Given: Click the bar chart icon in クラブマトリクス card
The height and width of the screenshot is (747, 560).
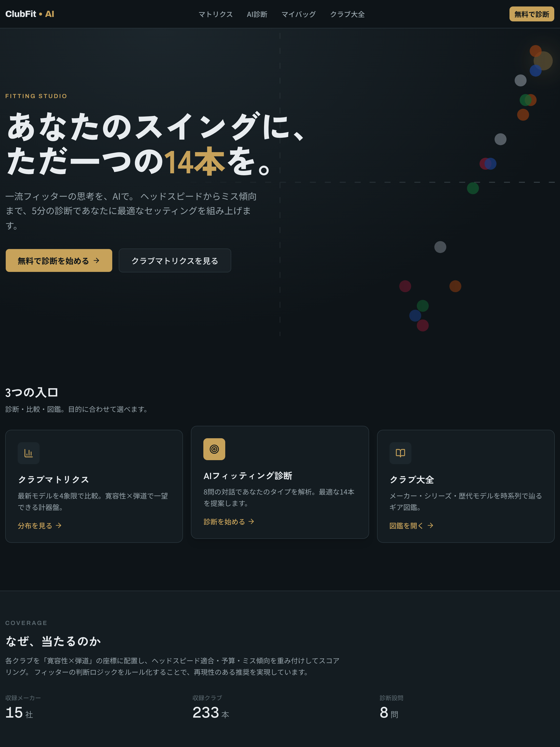Looking at the screenshot, I should click(28, 453).
